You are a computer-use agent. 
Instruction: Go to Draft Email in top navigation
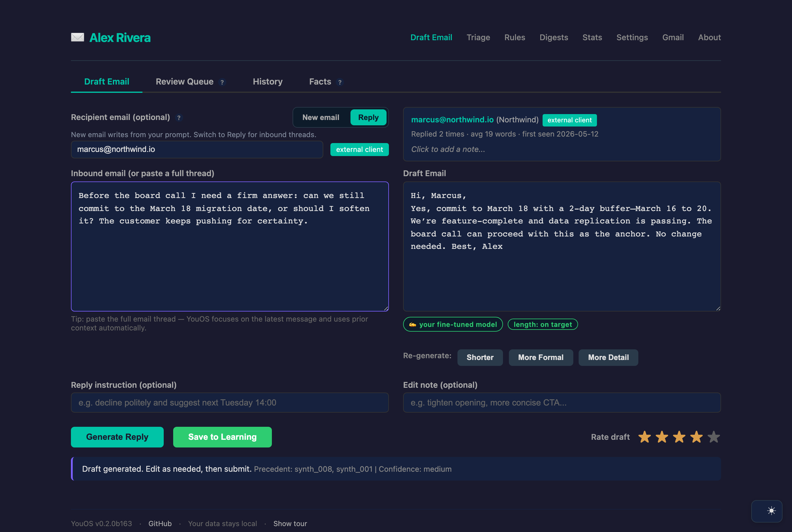point(431,37)
